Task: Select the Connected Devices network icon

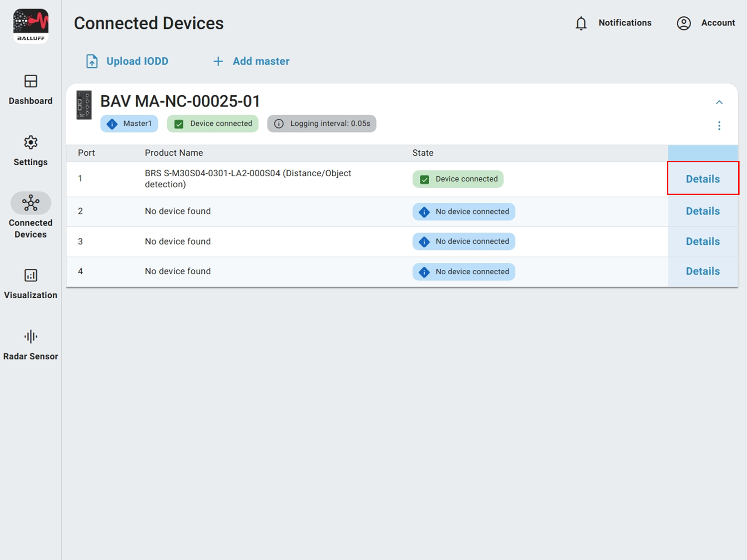Action: [31, 203]
